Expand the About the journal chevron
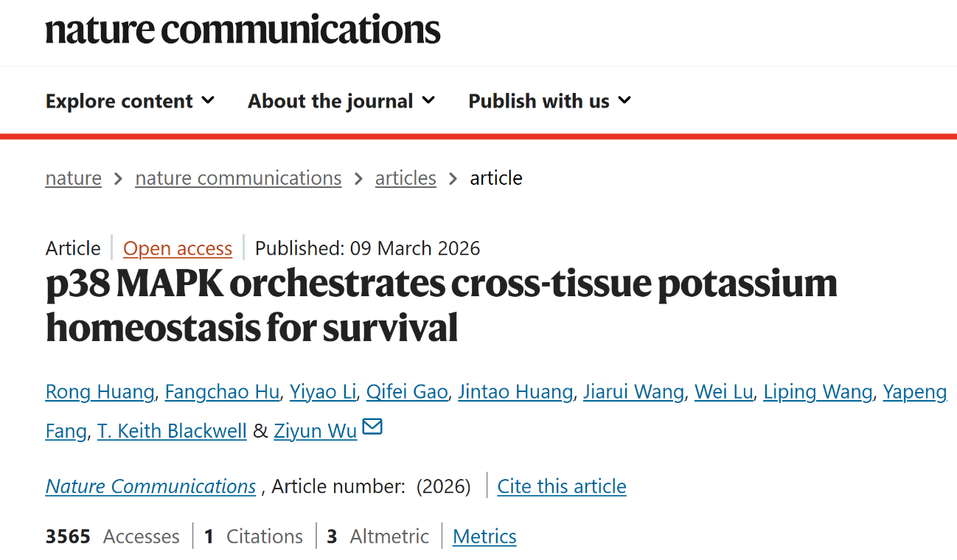This screenshot has width=957, height=560. click(x=428, y=99)
